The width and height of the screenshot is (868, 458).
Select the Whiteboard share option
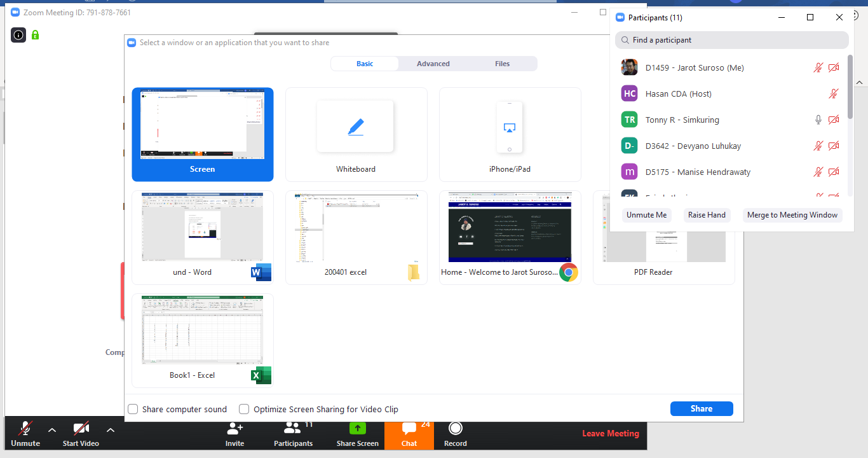click(x=356, y=134)
